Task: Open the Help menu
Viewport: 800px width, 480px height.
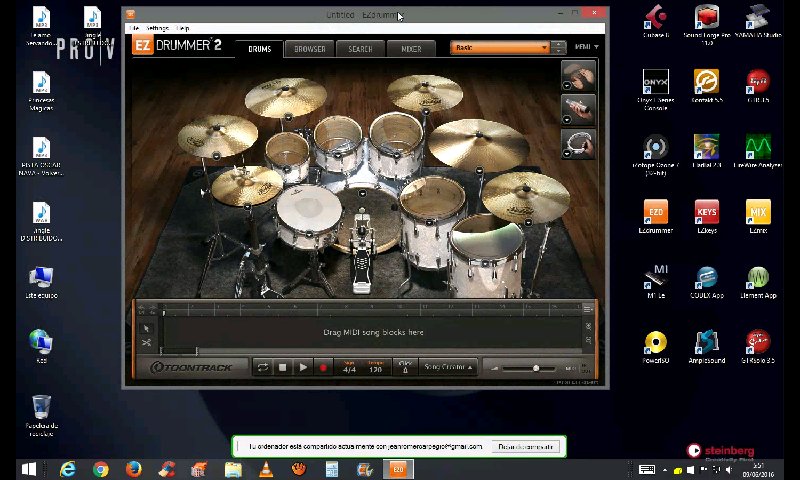Action: (x=183, y=28)
